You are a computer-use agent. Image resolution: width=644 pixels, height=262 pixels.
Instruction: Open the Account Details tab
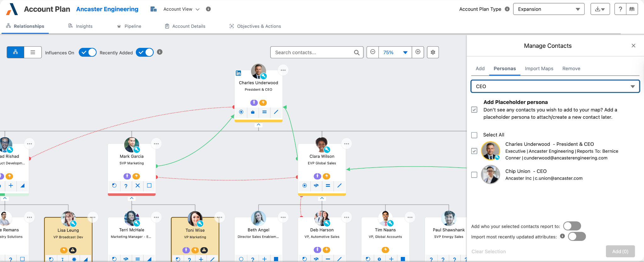tap(185, 26)
